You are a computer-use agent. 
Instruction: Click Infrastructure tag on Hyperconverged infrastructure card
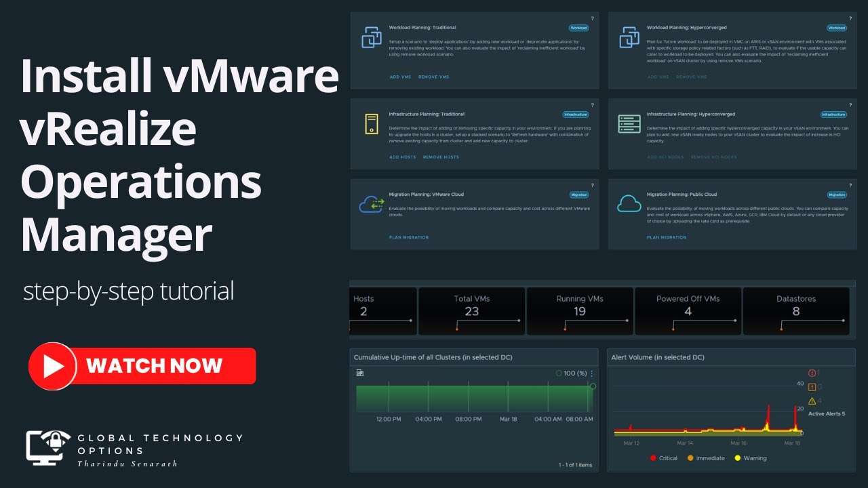tap(833, 115)
